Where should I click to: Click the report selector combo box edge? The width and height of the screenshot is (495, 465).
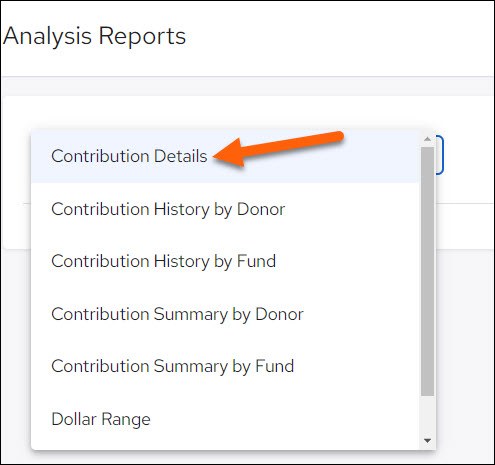pos(440,156)
